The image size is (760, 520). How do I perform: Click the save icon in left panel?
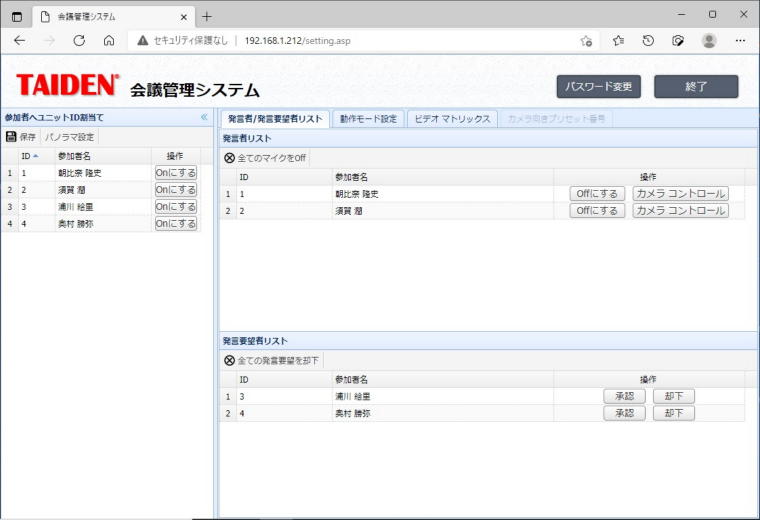point(11,137)
